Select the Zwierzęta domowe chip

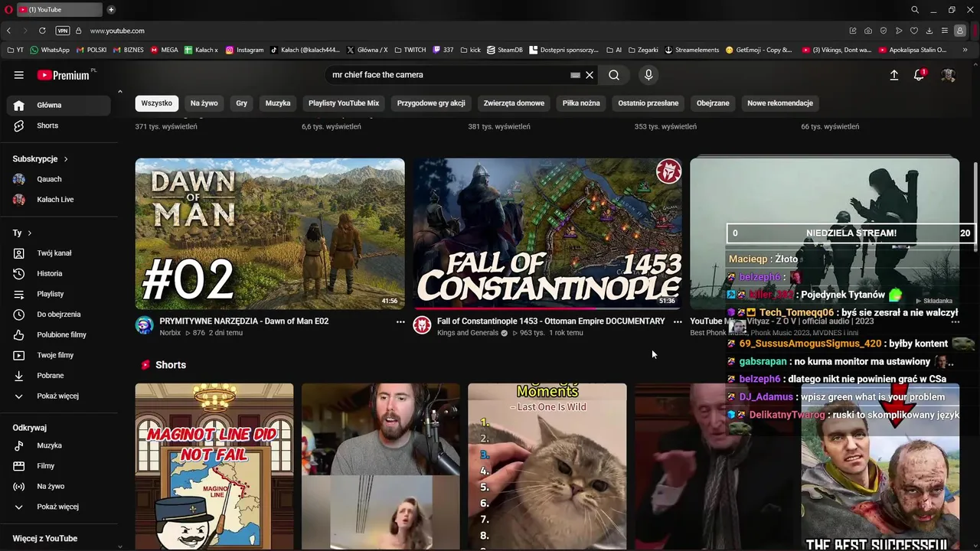tap(514, 103)
